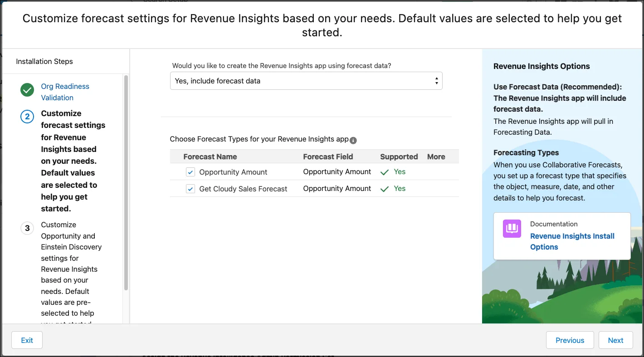The width and height of the screenshot is (644, 357).
Task: Click the Supported column header
Action: coord(399,156)
